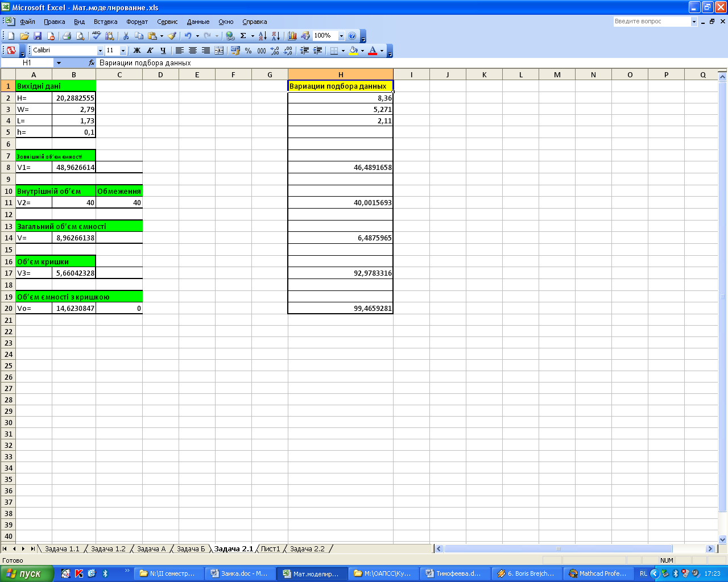Click the insert function fx button
The image size is (728, 582).
pos(92,63)
